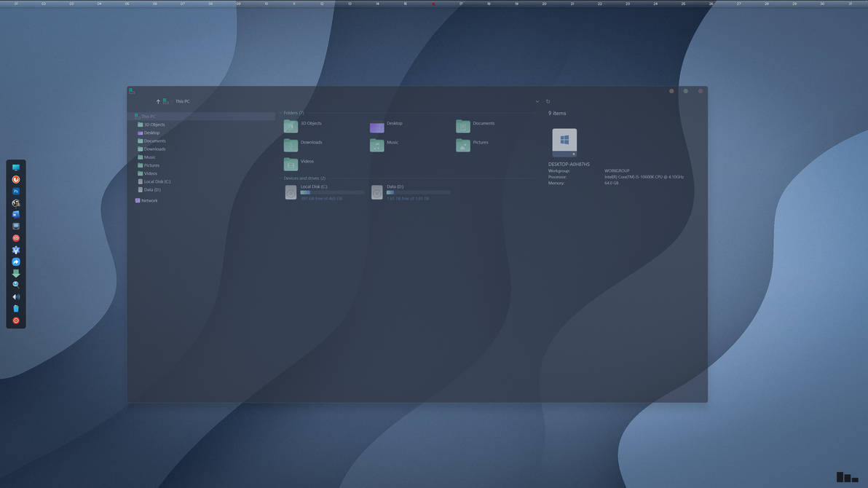Go up one level with the up arrow
Image resolution: width=868 pixels, height=488 pixels.
158,101
